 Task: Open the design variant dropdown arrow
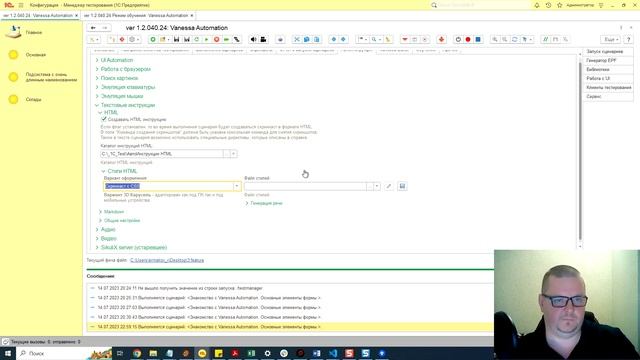236,186
